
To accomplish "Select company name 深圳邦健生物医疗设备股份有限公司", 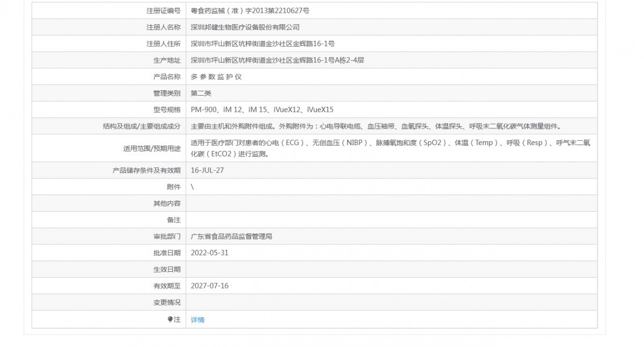I will 245,27.
